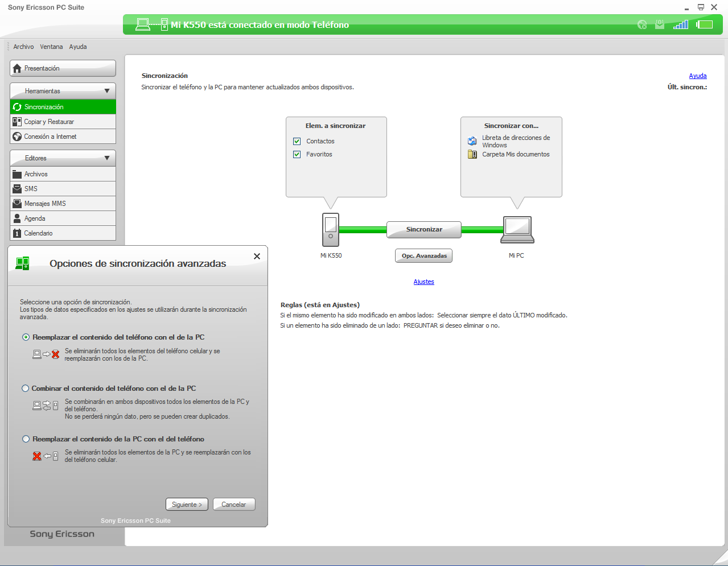Viewport: 728px width, 566px height.
Task: Click the Siguiente > button
Action: [187, 505]
